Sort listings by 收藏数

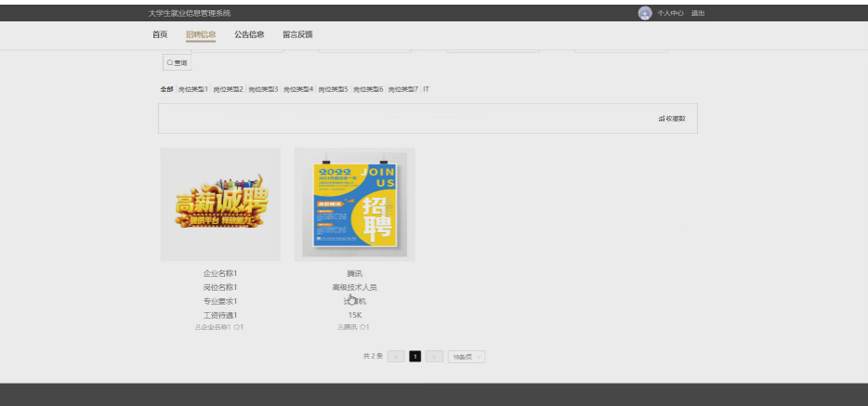click(x=672, y=118)
